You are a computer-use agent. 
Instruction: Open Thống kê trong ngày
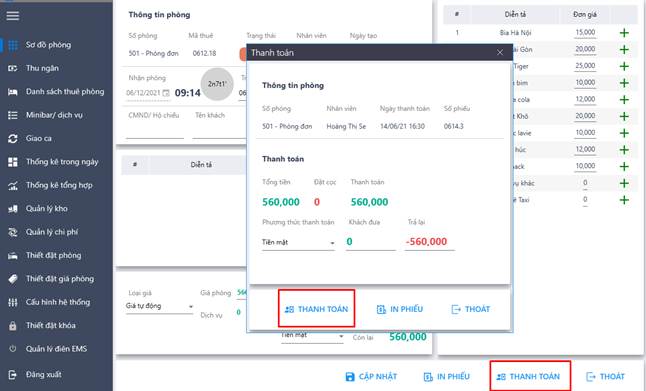point(62,162)
